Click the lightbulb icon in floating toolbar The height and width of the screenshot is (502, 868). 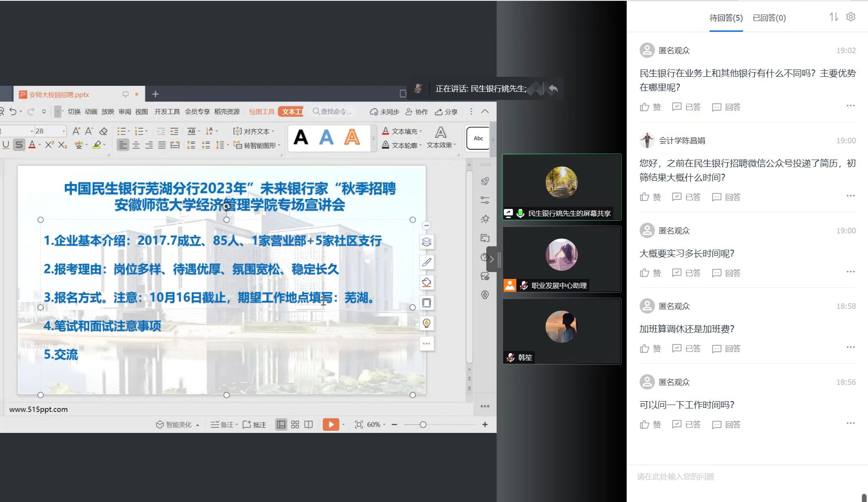click(x=426, y=323)
